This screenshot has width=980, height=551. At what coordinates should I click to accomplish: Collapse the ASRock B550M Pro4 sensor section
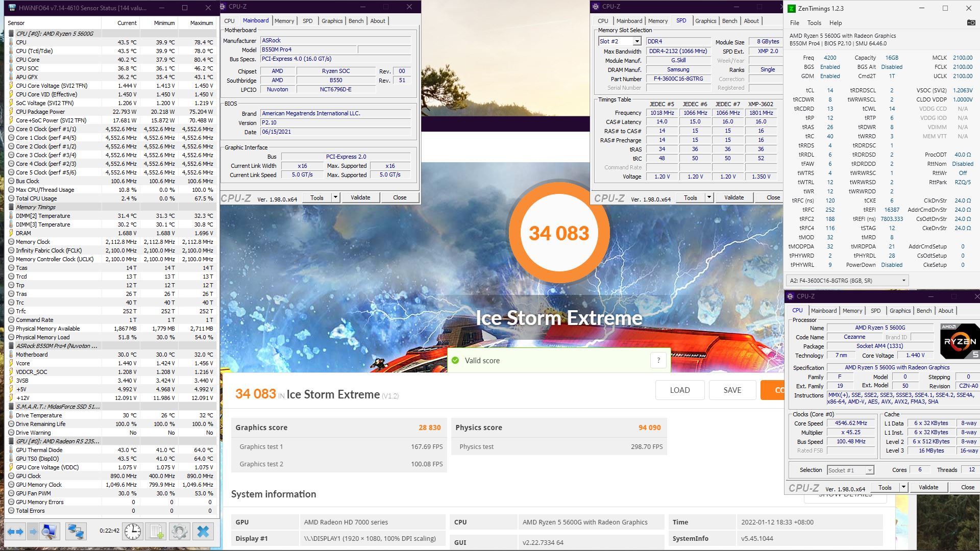11,346
